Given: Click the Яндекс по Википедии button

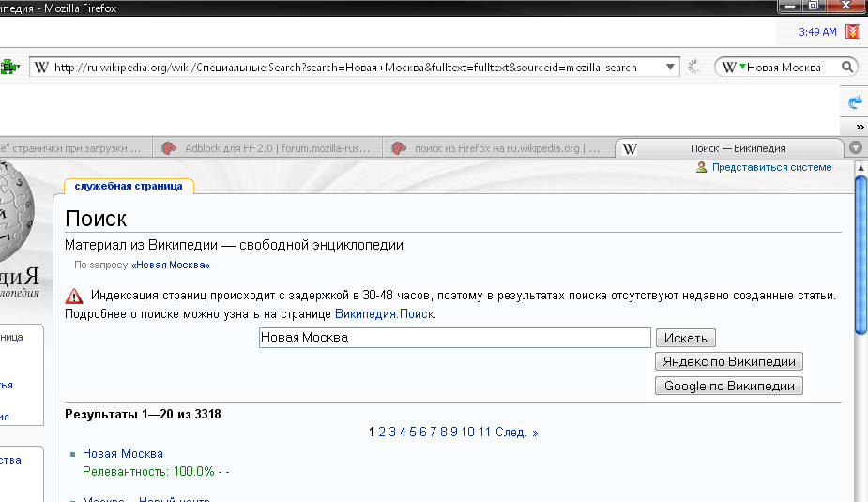Looking at the screenshot, I should click(729, 361).
